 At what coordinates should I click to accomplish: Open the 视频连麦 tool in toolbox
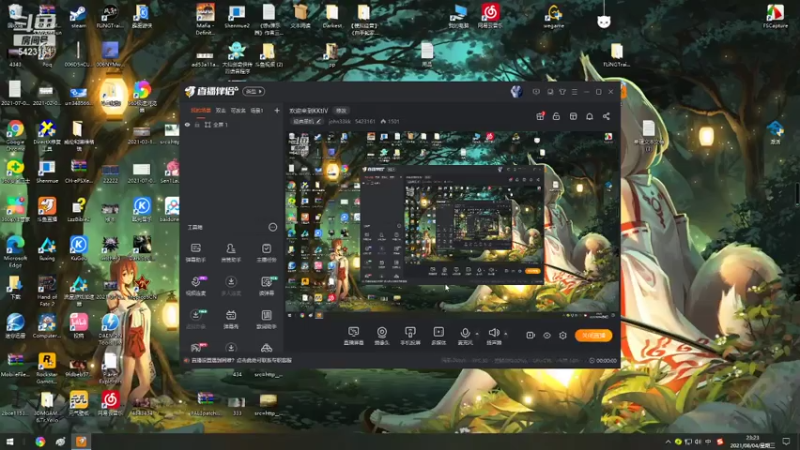click(x=196, y=286)
